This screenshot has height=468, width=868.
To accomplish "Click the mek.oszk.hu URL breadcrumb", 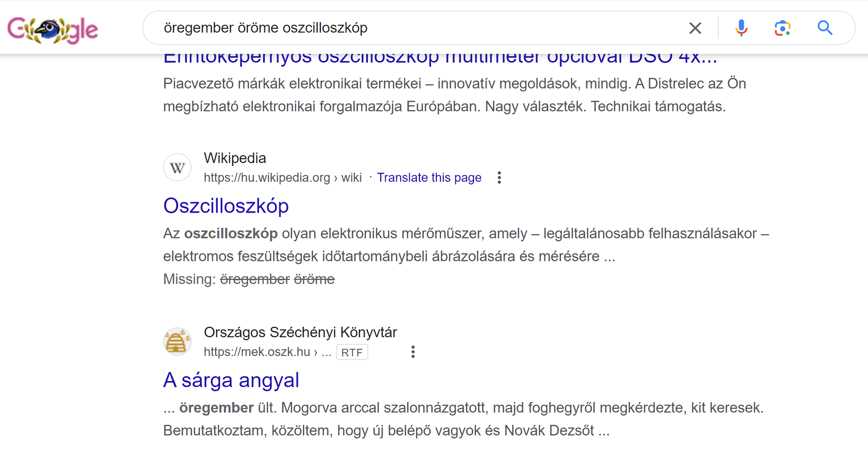I will (x=268, y=352).
